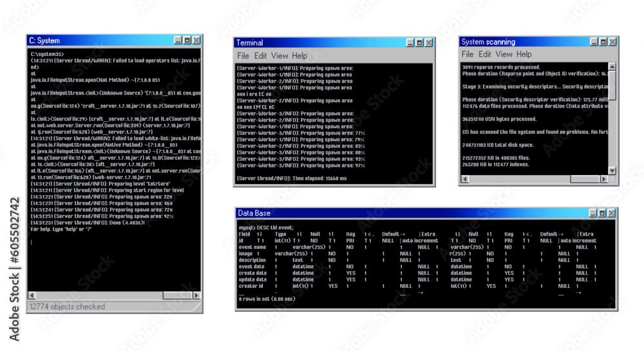
Task: Click '36351240 USN bytes processed.' line
Action: [499, 119]
